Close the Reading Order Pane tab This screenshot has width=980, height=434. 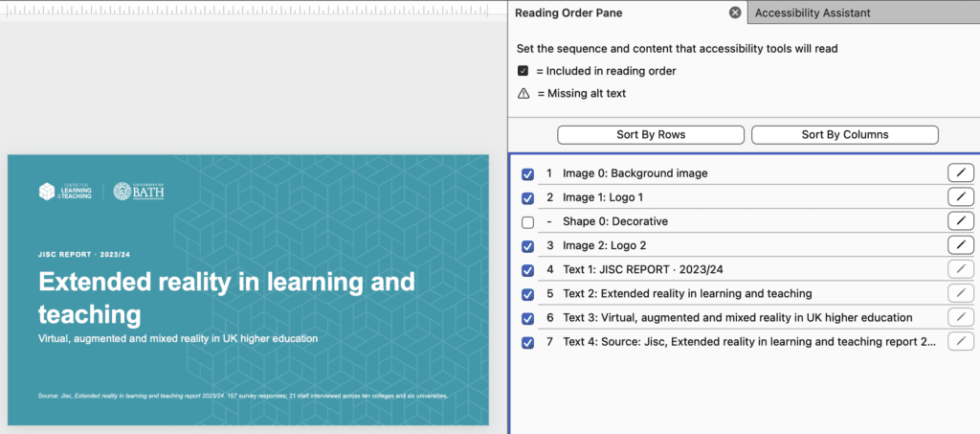(x=735, y=12)
